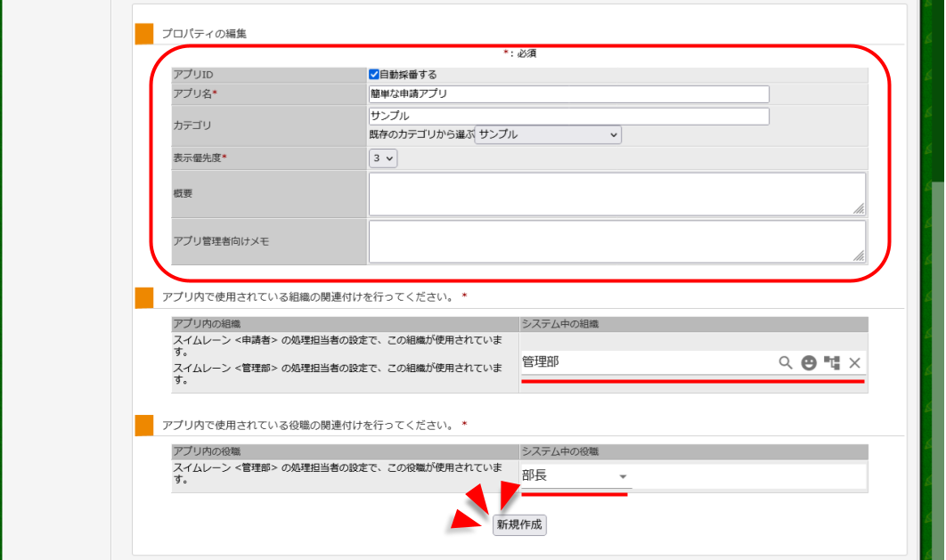Image resolution: width=946 pixels, height=560 pixels.
Task: Click the アプリ名 input field
Action: (569, 94)
